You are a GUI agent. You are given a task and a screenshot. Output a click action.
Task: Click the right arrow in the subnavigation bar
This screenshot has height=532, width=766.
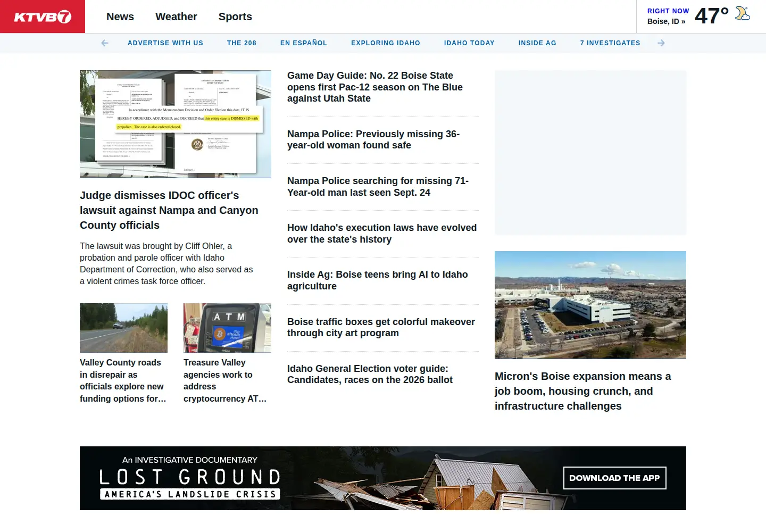661,43
